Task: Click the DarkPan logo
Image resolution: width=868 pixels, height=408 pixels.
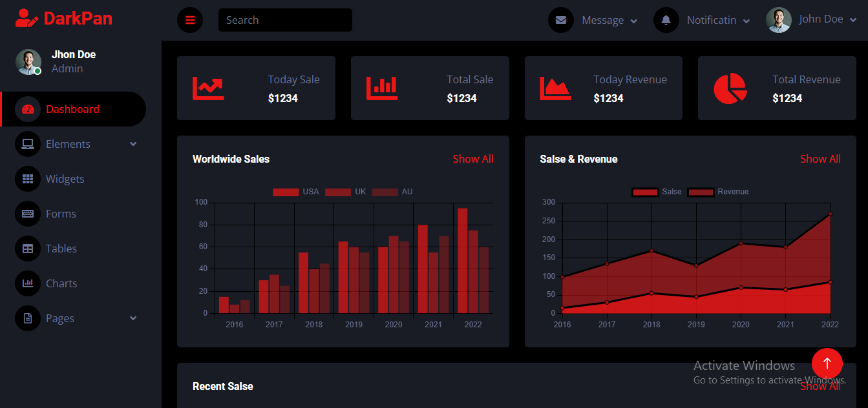Action: 64,18
